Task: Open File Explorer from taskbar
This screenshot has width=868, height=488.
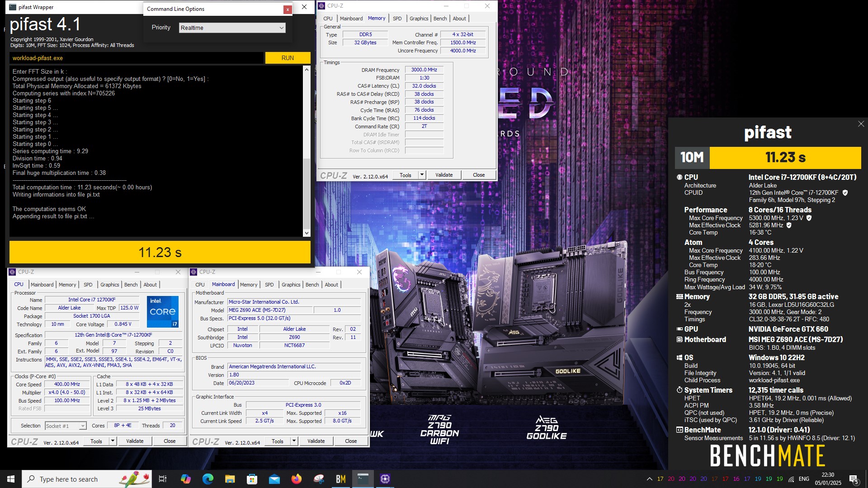Action: click(x=230, y=479)
